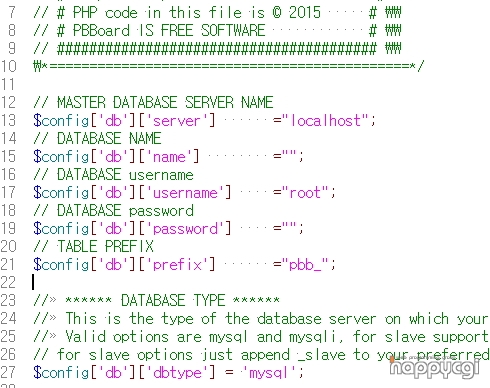490x388 pixels.
Task: Click line number 13 in gutter
Action: pyautogui.click(x=8, y=120)
